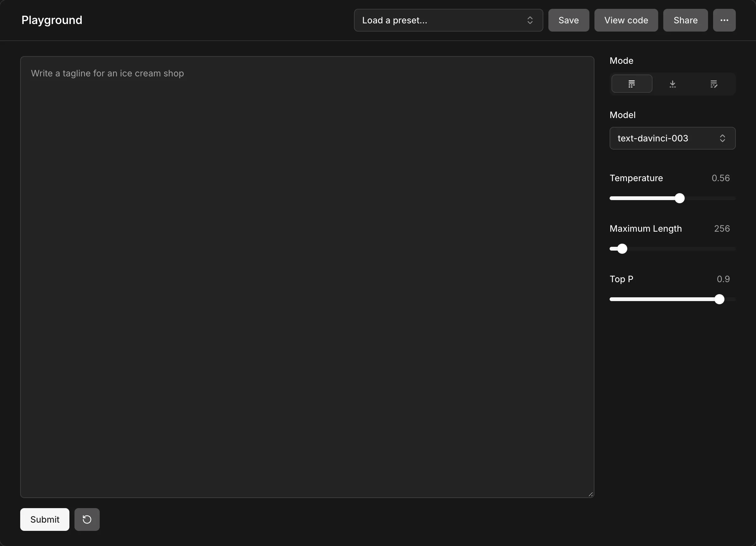The width and height of the screenshot is (756, 546).
Task: Click the reset history icon button
Action: (x=87, y=519)
